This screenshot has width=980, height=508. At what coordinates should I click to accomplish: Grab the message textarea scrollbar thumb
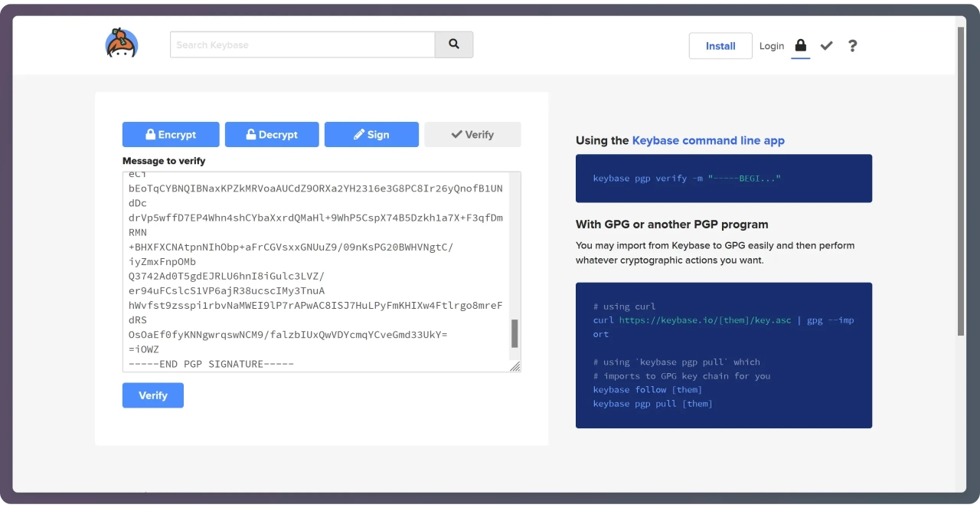514,333
